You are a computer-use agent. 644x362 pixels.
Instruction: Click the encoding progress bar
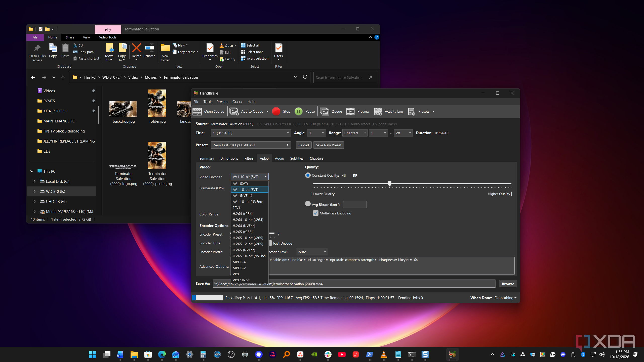pos(208,298)
